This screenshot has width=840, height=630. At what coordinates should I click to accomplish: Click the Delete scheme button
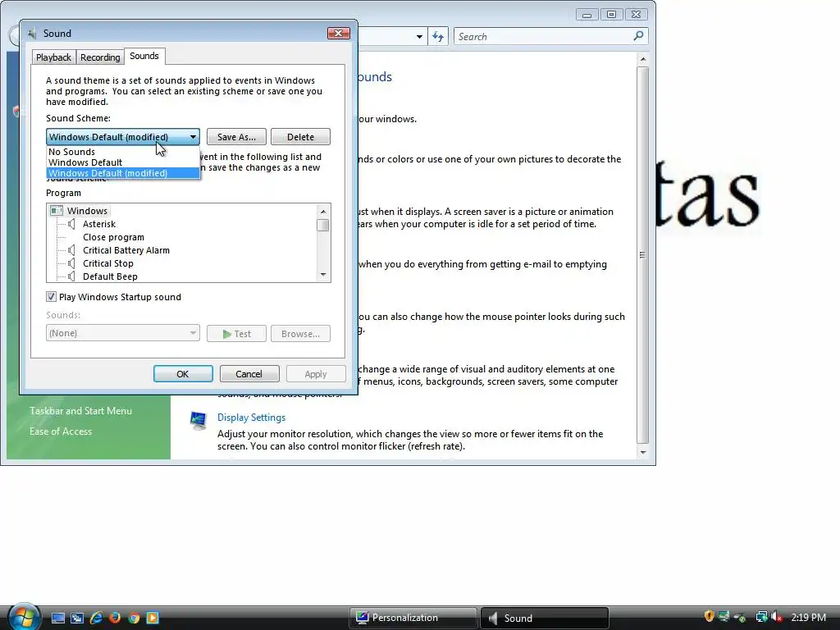[300, 137]
